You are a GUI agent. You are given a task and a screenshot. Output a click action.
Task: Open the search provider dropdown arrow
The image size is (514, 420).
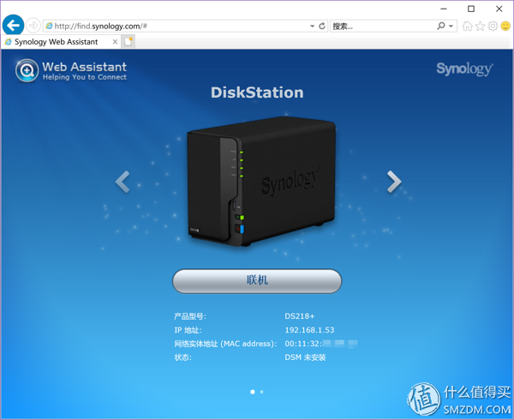(x=451, y=26)
